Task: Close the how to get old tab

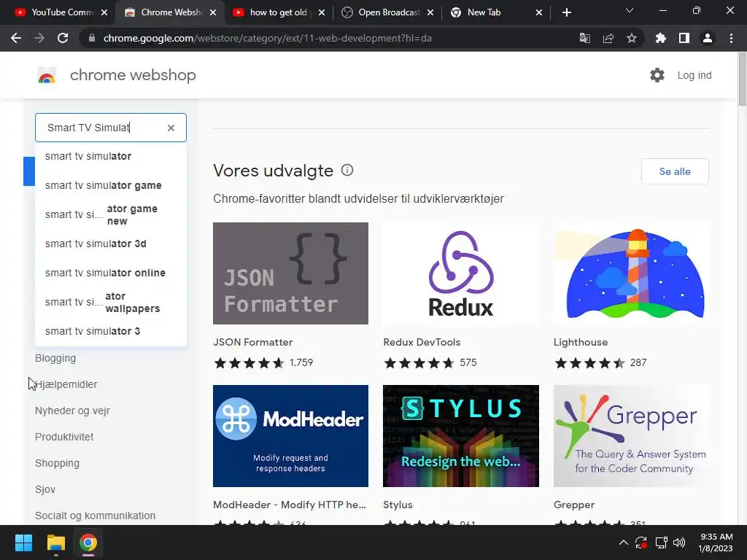Action: tap(322, 12)
